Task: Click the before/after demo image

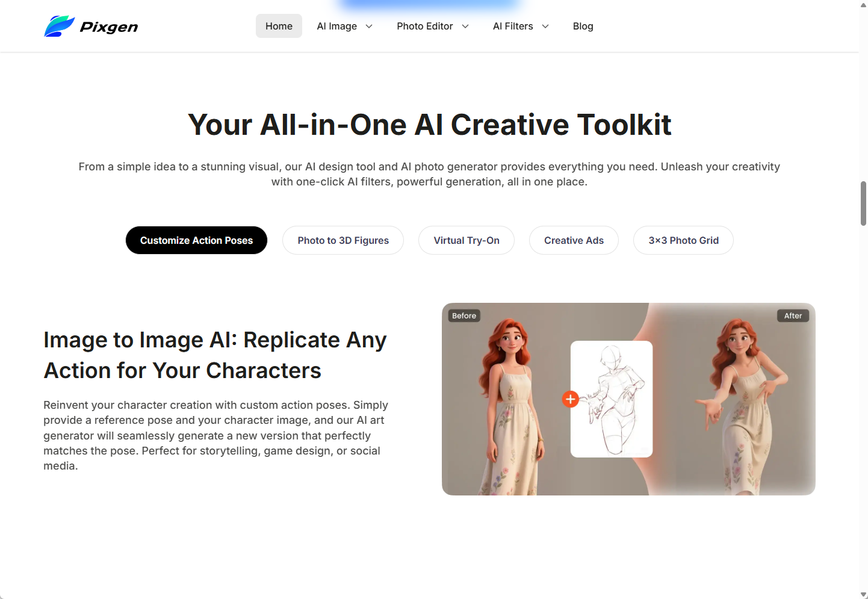Action: (x=628, y=399)
